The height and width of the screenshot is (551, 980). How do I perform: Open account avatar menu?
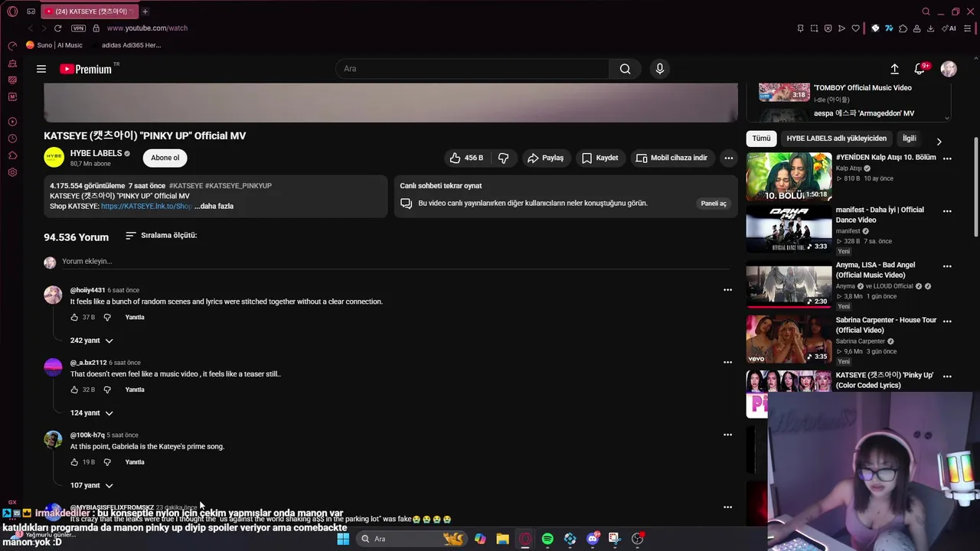pos(949,69)
